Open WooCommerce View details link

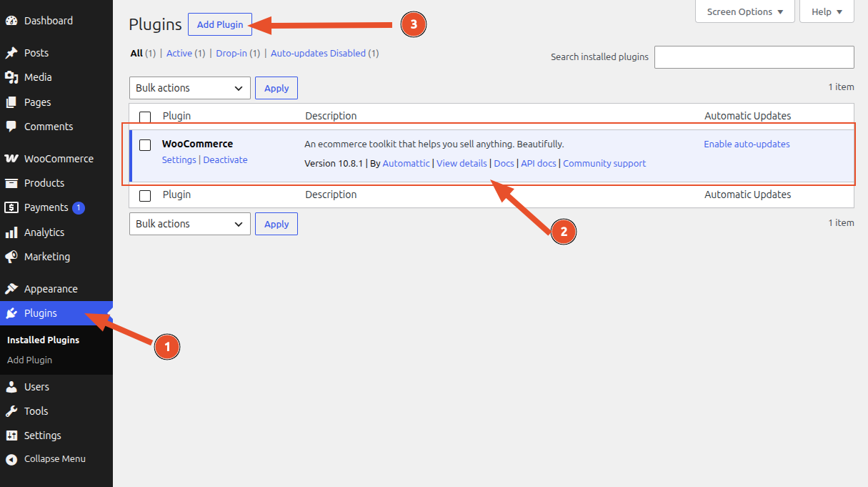462,163
